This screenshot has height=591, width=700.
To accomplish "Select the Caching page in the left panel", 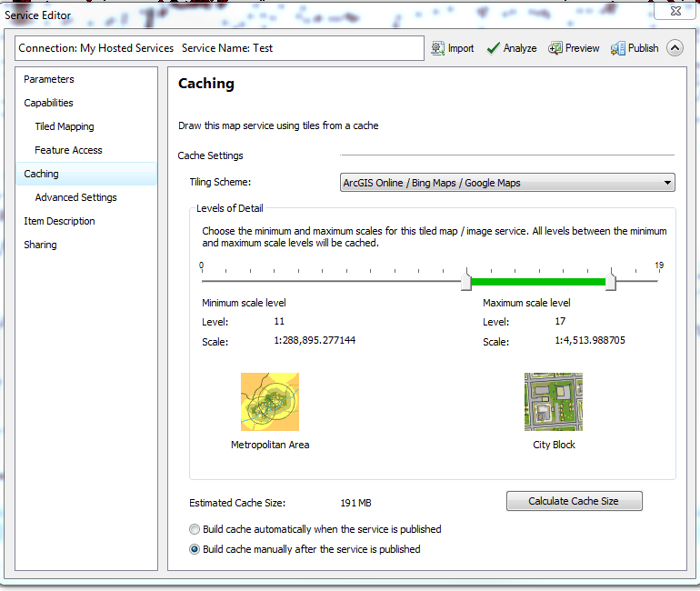I will tap(86, 174).
